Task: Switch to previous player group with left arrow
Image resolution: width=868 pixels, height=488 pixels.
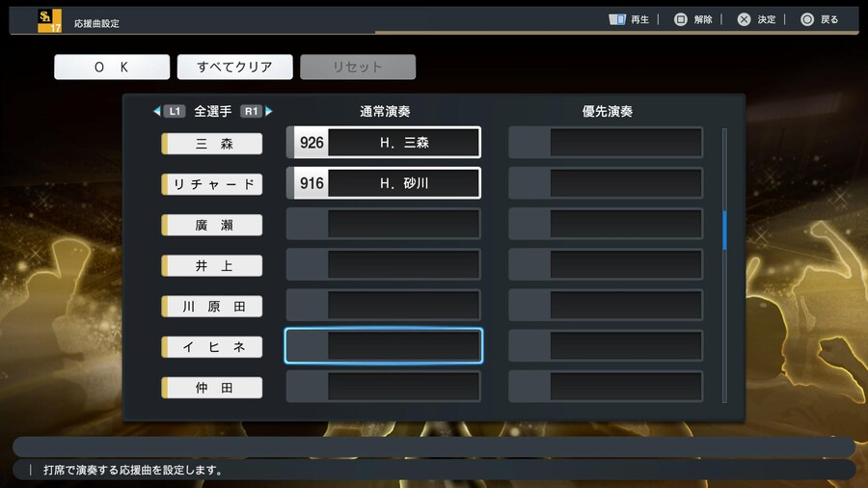Action: (156, 111)
